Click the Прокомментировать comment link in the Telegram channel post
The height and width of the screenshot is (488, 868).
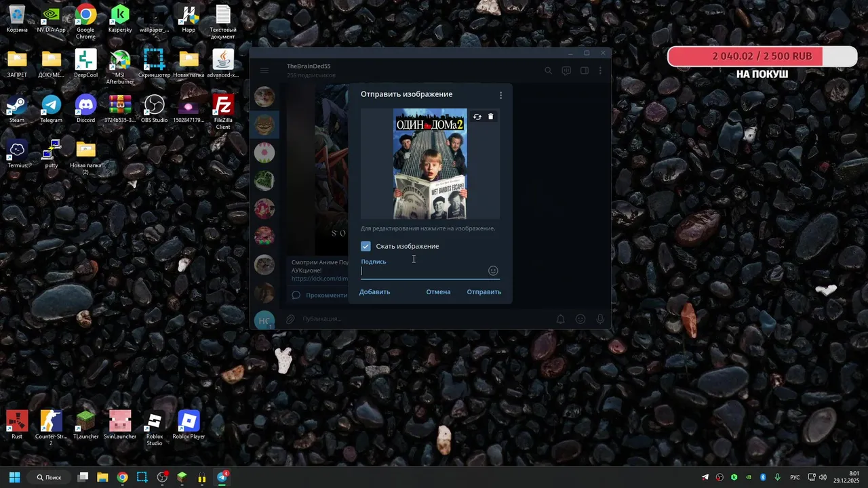326,295
